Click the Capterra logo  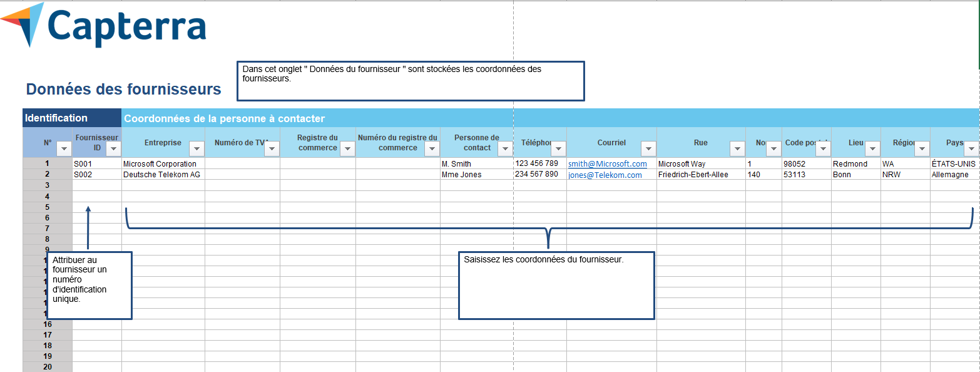[x=103, y=25]
